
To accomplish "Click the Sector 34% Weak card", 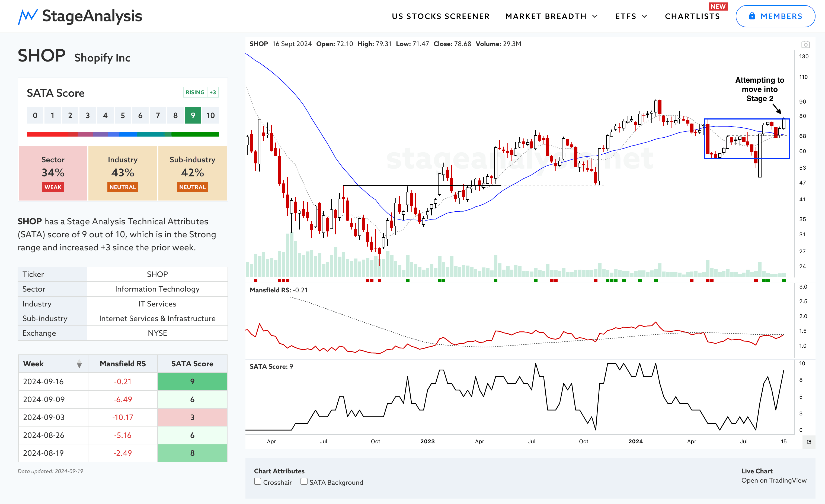I will click(x=53, y=173).
